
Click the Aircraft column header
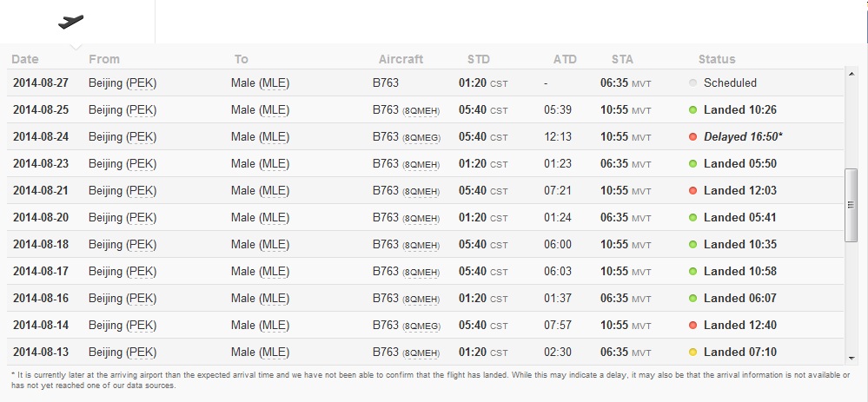pos(401,59)
